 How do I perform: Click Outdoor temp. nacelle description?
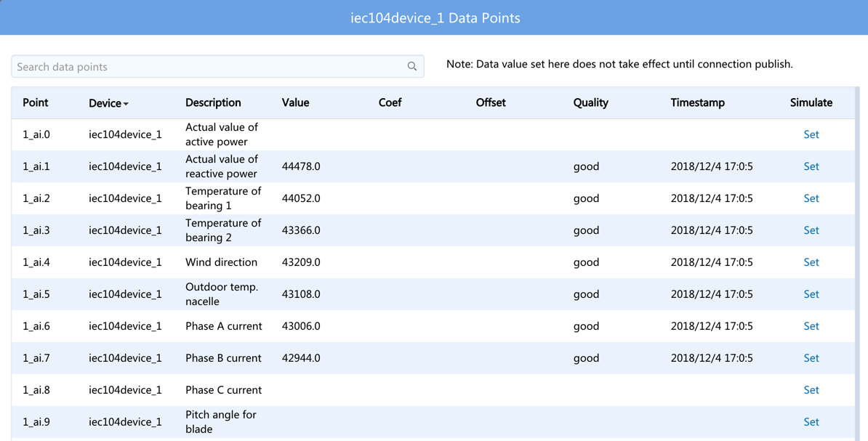[222, 294]
